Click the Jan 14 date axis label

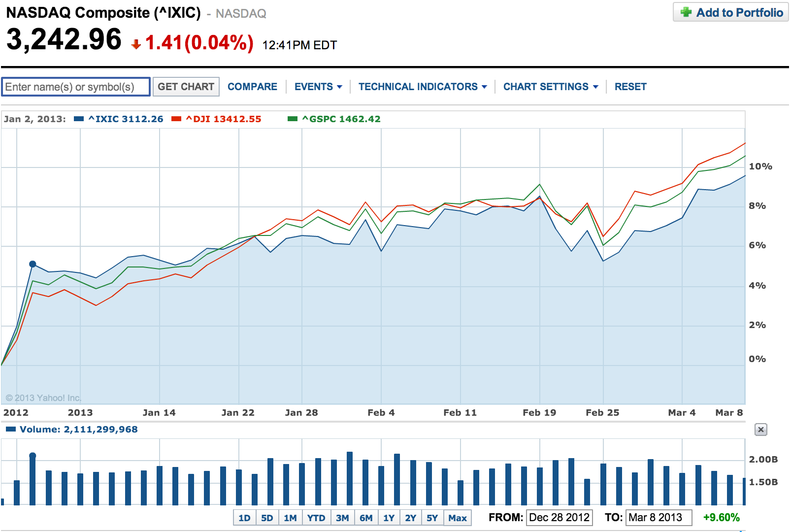pos(159,413)
